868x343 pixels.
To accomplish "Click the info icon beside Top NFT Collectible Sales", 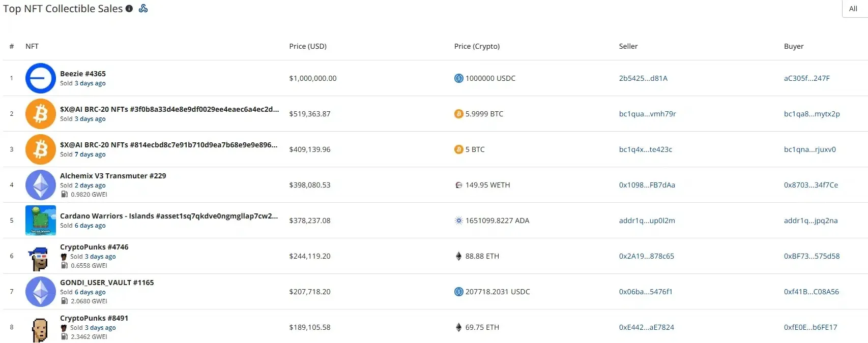I will pyautogui.click(x=129, y=9).
